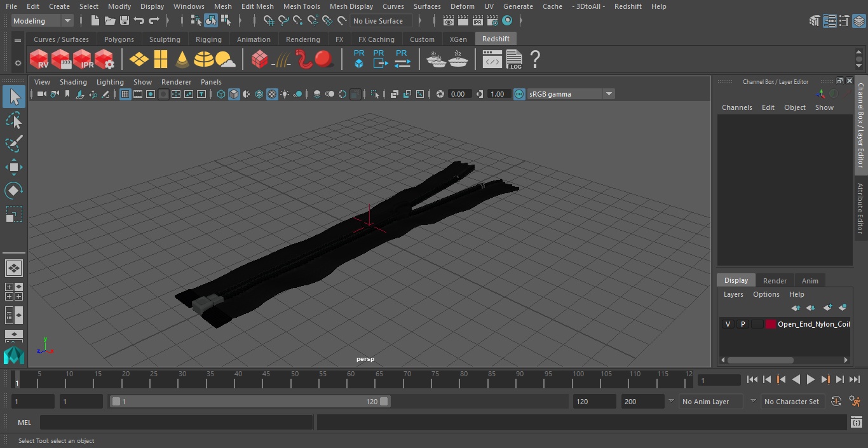This screenshot has width=868, height=448.
Task: Open the Redshift menu in menu bar
Action: (x=628, y=6)
